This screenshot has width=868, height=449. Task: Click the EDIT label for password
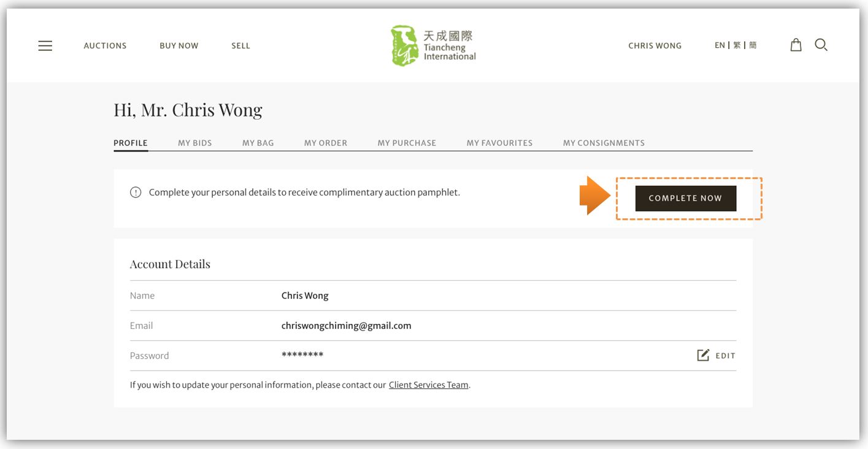[x=725, y=356]
